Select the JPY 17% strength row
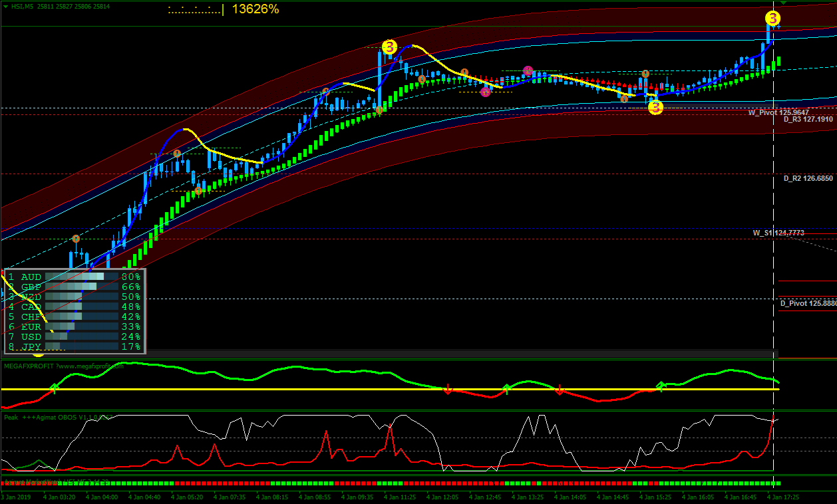This screenshot has width=837, height=504. [75, 346]
